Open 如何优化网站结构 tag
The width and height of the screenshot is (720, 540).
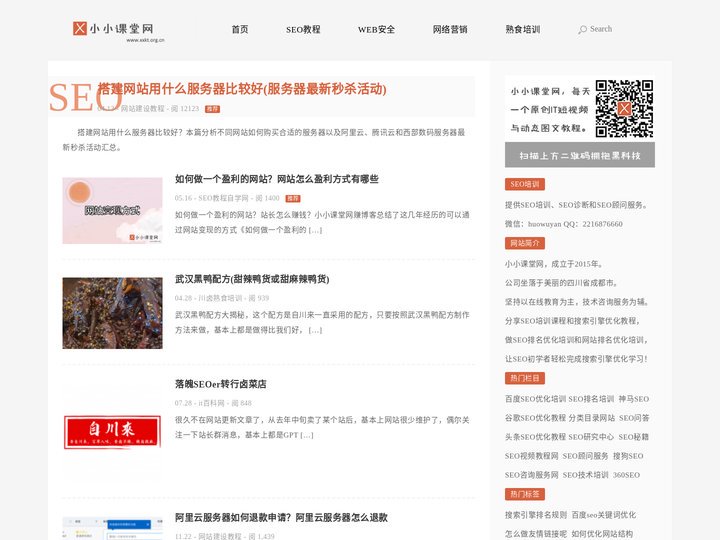point(602,534)
